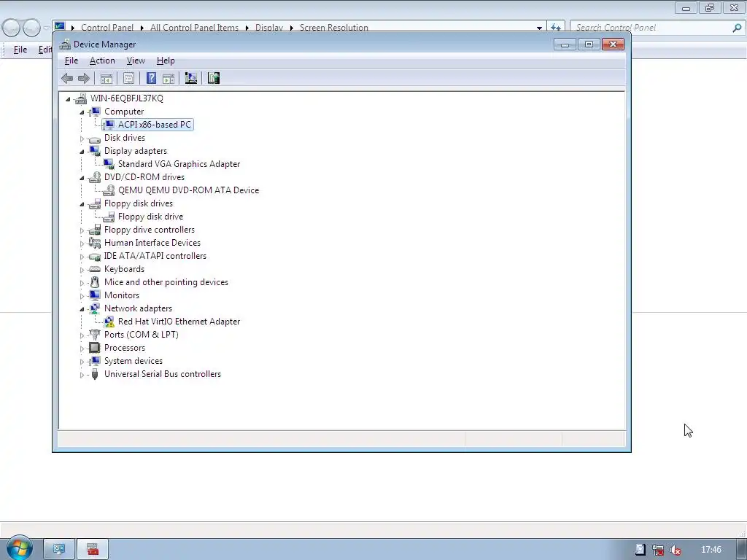Select the Processors category icon

pyautogui.click(x=95, y=348)
